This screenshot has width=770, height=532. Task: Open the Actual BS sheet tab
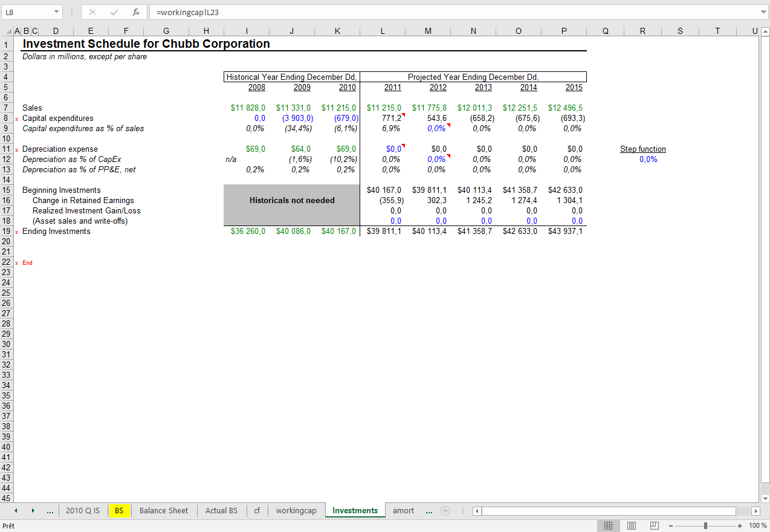(221, 511)
